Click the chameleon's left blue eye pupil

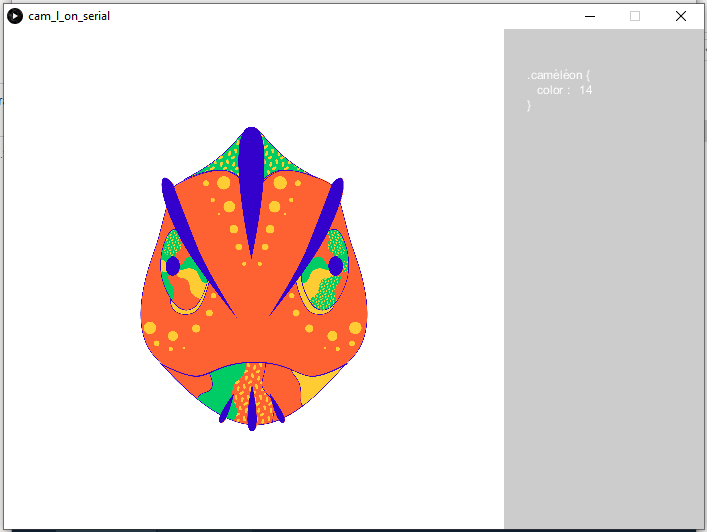pos(173,266)
